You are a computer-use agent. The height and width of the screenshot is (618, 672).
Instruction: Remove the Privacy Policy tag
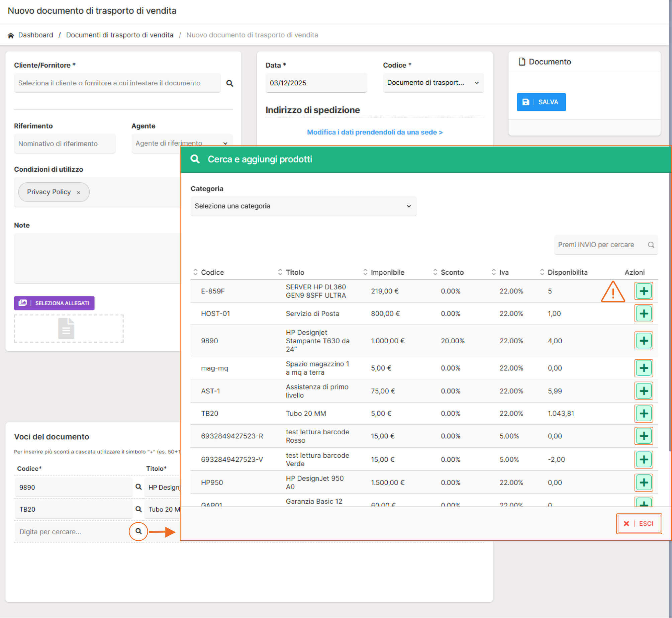(79, 193)
